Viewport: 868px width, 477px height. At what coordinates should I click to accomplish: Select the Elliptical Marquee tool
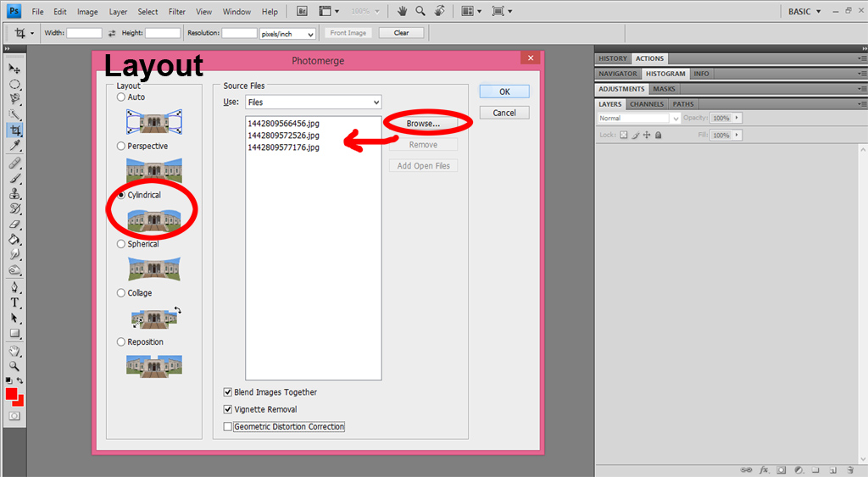(x=14, y=84)
